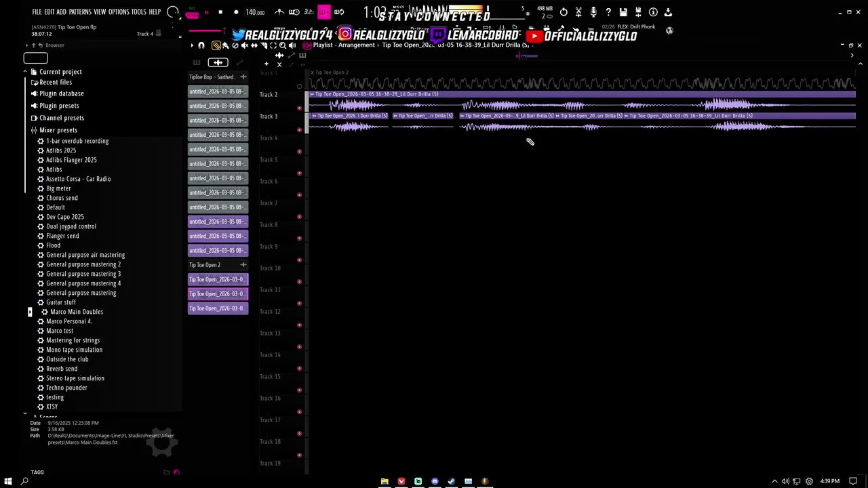Open the VIEW menu

[100, 12]
